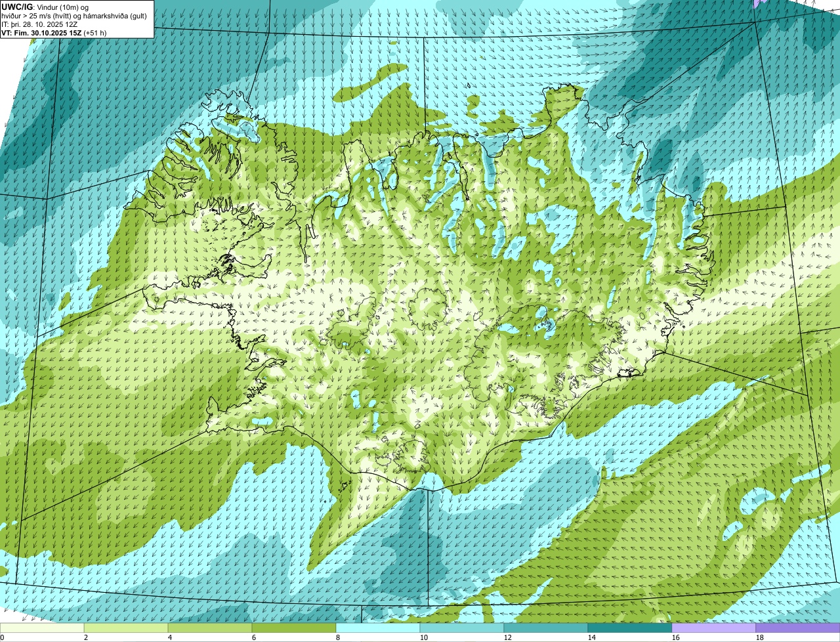Click the legend scale label '6'
The height and width of the screenshot is (642, 840).
click(254, 637)
